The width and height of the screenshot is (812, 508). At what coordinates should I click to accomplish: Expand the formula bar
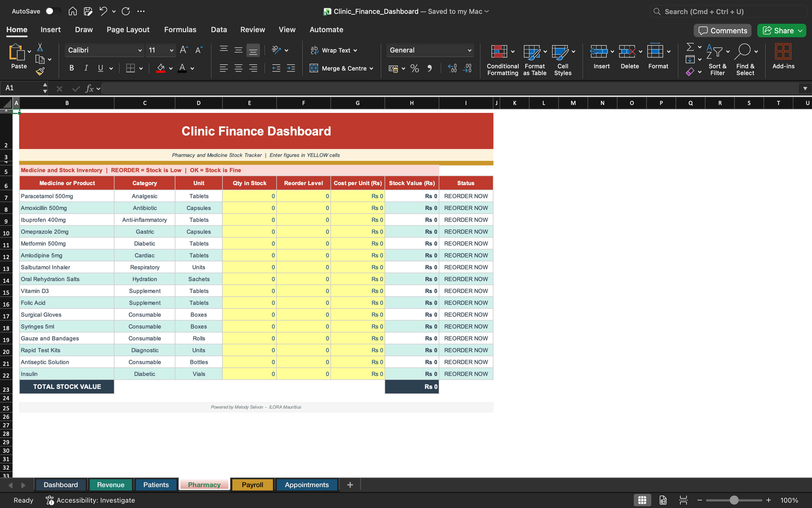coord(805,88)
